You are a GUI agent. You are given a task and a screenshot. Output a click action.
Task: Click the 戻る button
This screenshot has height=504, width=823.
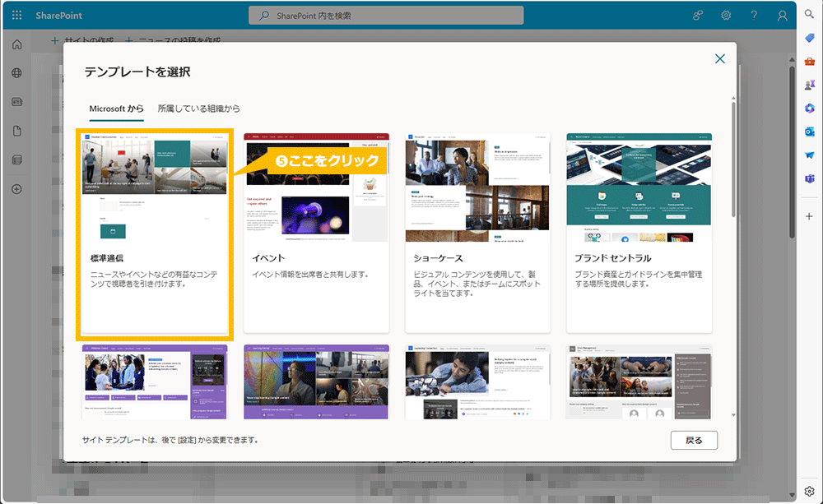click(x=694, y=440)
